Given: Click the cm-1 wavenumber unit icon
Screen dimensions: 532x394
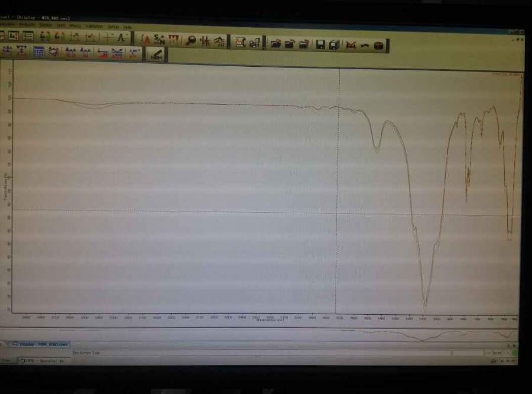Looking at the screenshot, I should tap(134, 53).
